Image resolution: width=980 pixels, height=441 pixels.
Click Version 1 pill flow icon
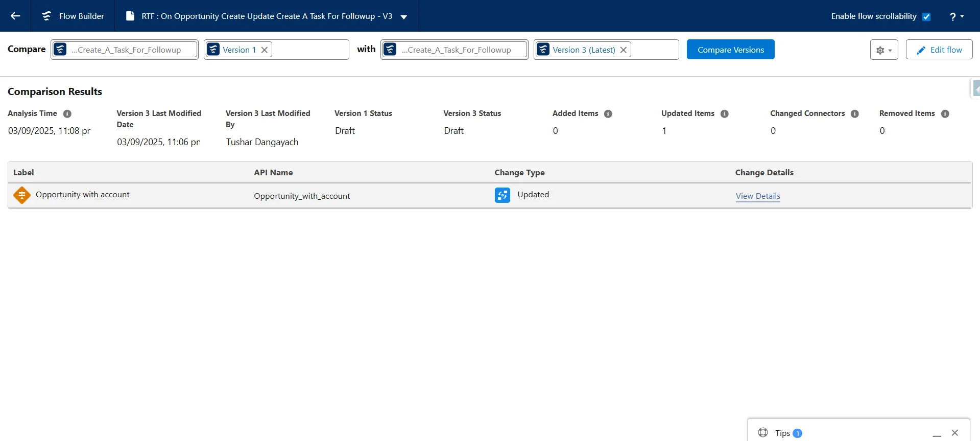(213, 50)
